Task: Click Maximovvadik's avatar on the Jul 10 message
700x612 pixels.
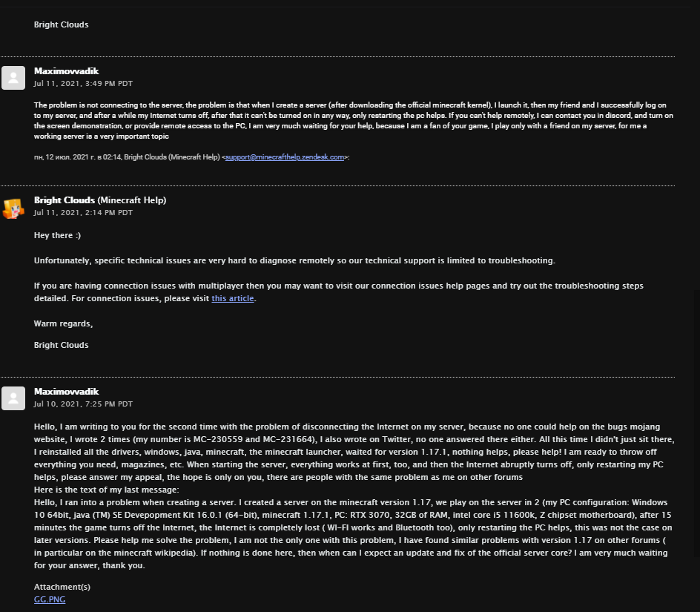Action: pos(13,398)
